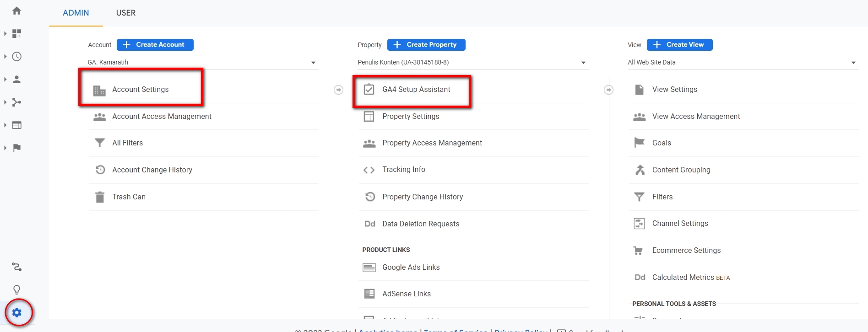Click the Channel Settings arrows icon
The width and height of the screenshot is (868, 332).
coord(639,224)
